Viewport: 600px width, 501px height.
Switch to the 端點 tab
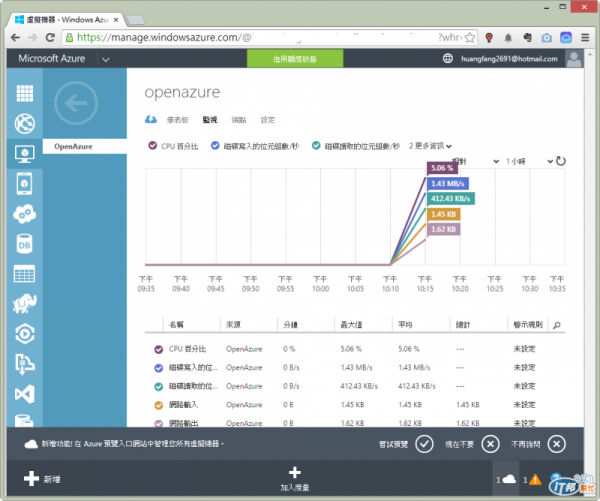pyautogui.click(x=239, y=120)
